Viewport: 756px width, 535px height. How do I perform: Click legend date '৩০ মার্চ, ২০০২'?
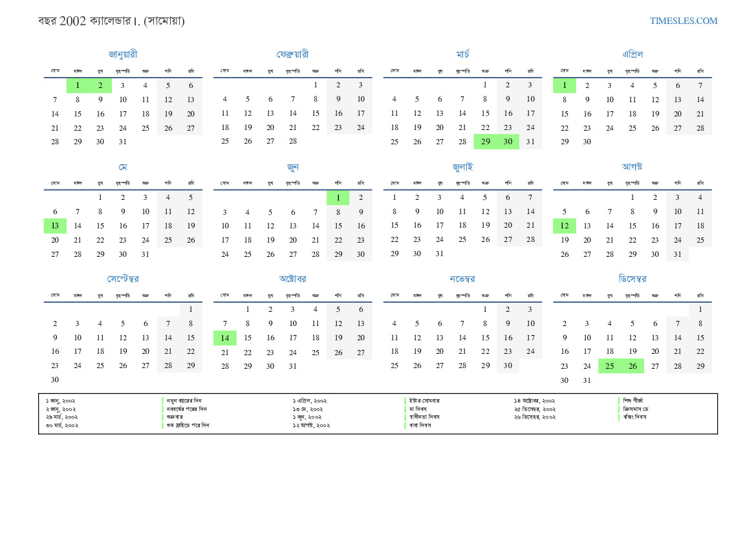pos(62,426)
